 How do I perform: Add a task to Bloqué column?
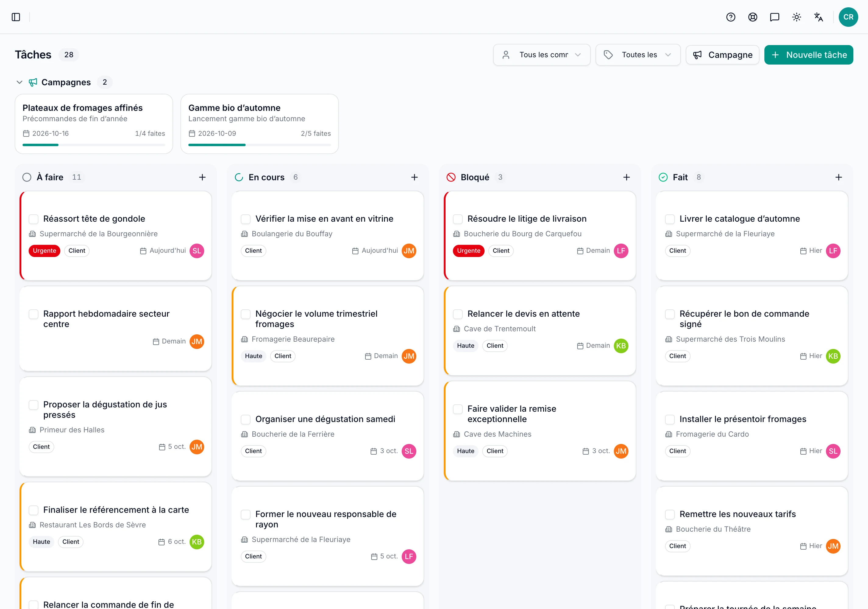pos(626,177)
